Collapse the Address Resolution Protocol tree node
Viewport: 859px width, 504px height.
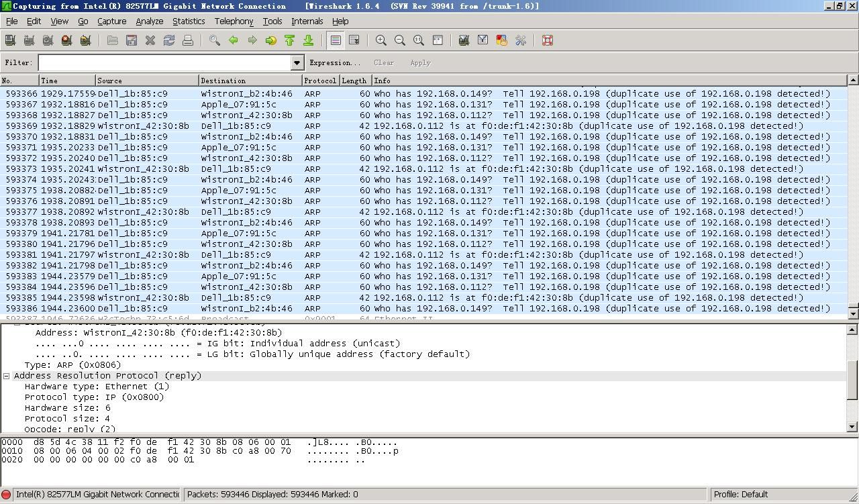coord(7,376)
